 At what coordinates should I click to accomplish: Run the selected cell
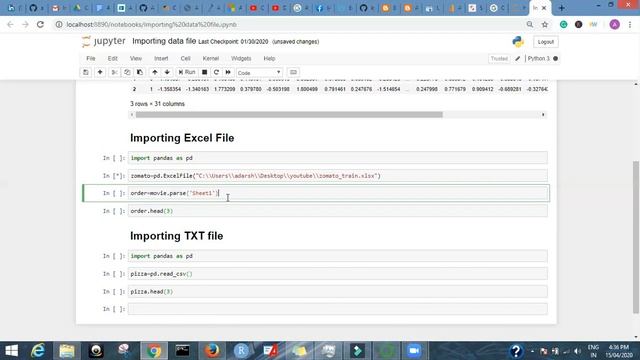pos(187,72)
